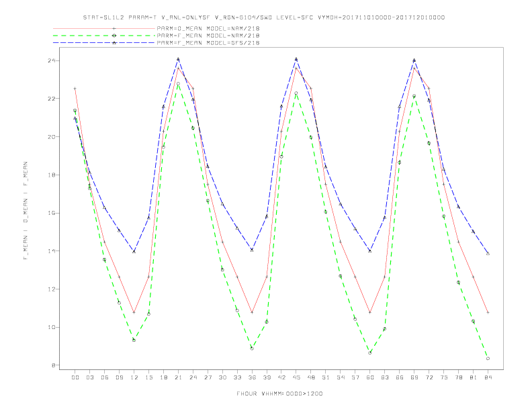Viewport: 532px width, 411px height.
Task: Click y-axis tick label 8
Action: 54,365
